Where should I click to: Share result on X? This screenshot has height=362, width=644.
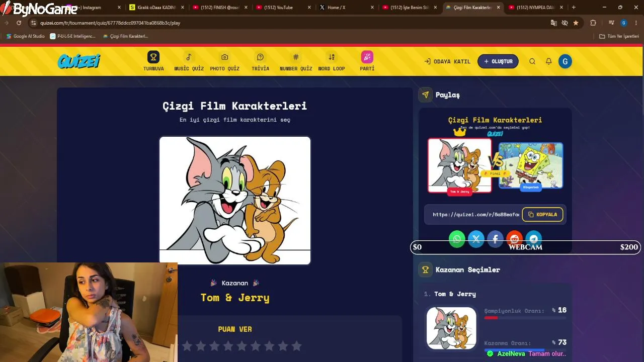[x=476, y=239]
